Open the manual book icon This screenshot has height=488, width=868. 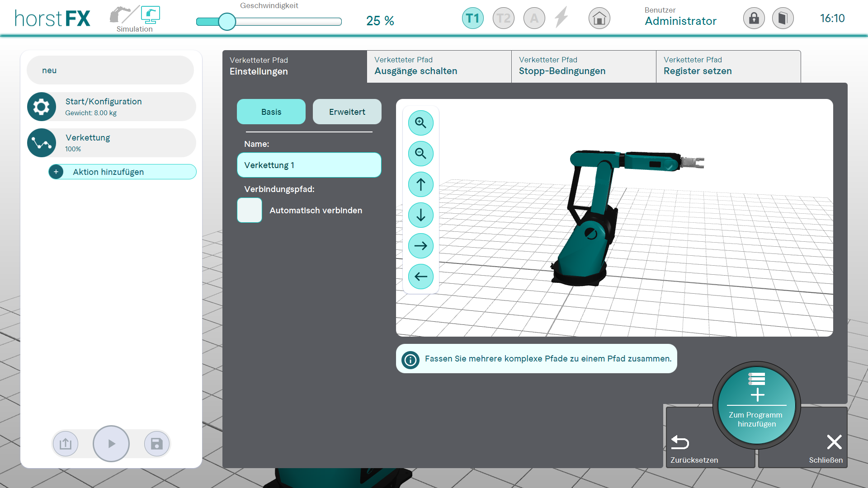pyautogui.click(x=783, y=19)
